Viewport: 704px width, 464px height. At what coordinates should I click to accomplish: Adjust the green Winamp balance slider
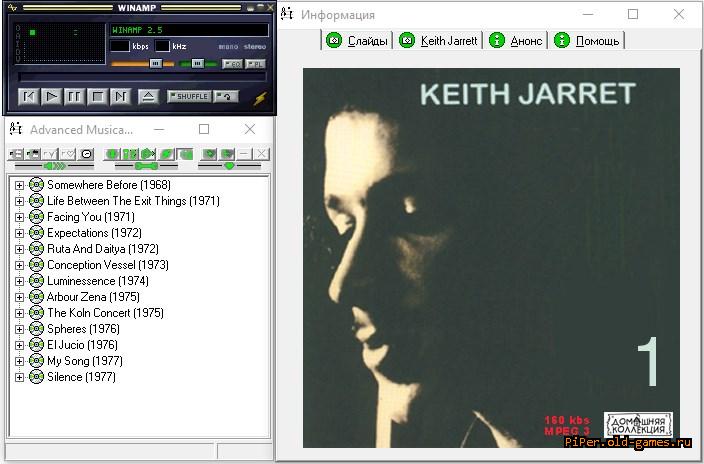tap(198, 64)
